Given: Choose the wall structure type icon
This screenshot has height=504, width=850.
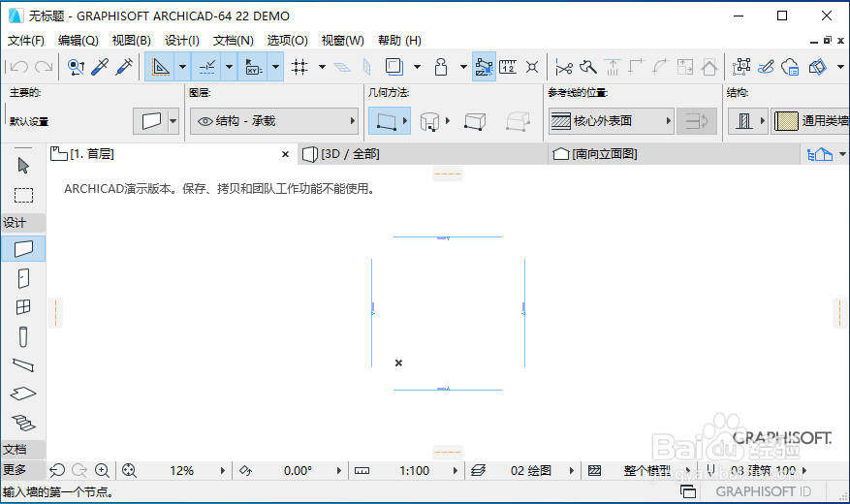Looking at the screenshot, I should (743, 121).
